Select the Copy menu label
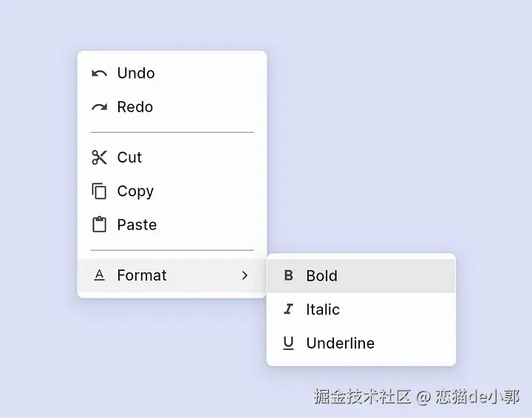532x418 pixels. [x=135, y=191]
